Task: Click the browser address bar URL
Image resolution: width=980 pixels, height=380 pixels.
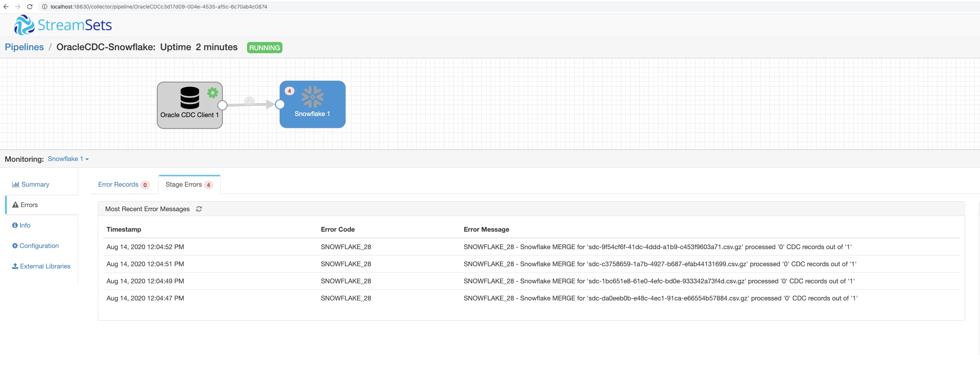Action: point(158,6)
